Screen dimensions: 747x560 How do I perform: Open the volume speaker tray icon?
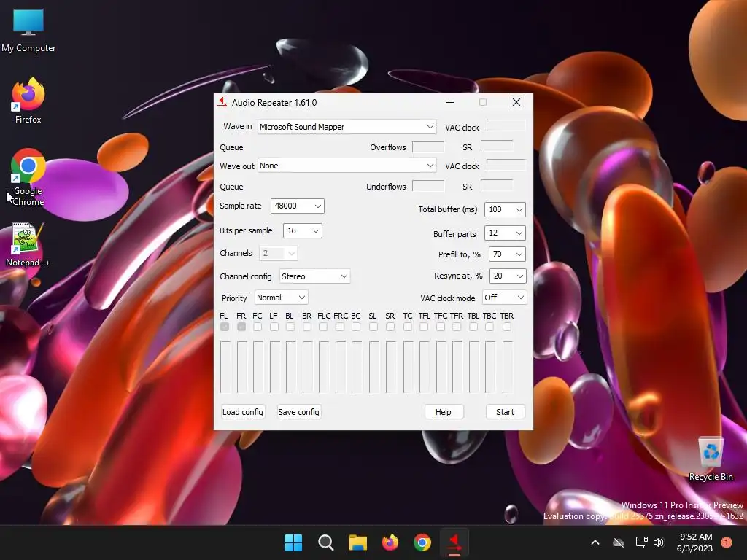(x=659, y=542)
